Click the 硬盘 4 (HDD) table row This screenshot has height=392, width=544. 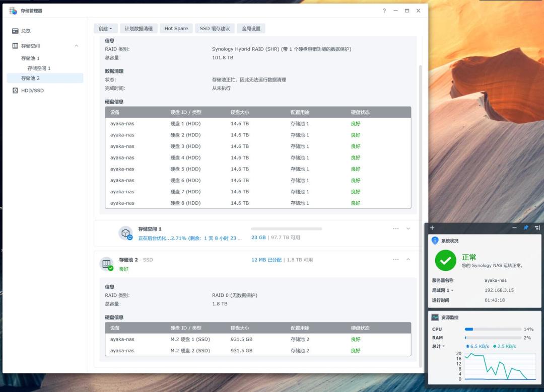coord(258,158)
